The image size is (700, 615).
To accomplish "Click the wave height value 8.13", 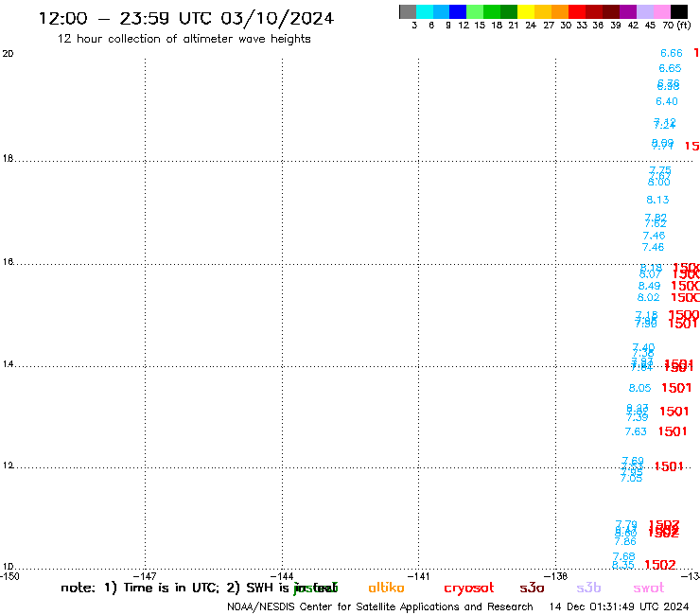I will tap(657, 200).
